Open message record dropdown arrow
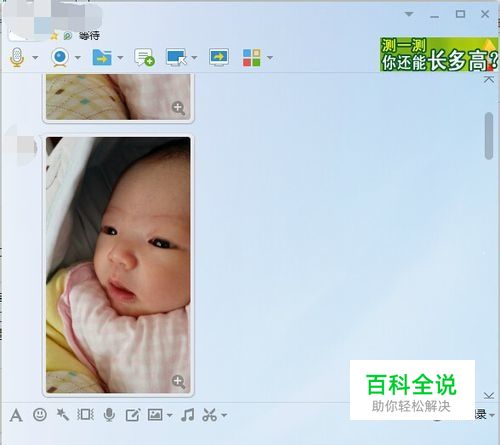500x445 pixels. click(x=492, y=415)
